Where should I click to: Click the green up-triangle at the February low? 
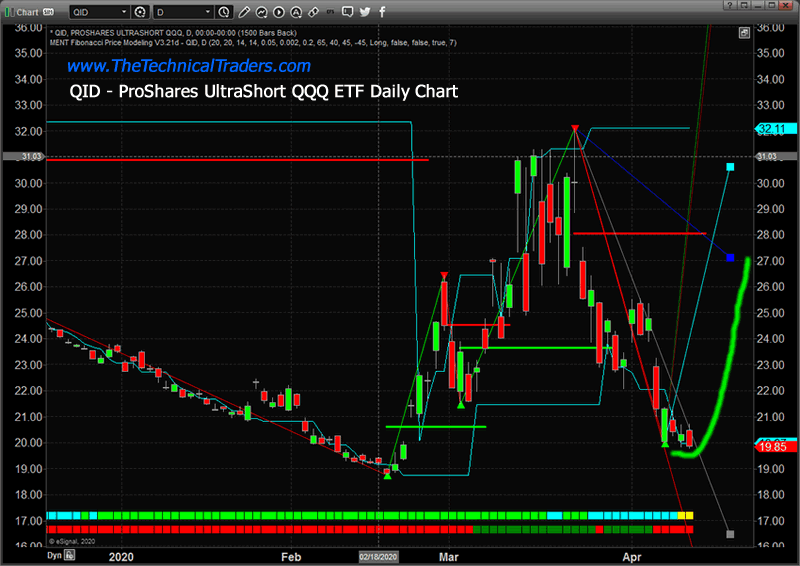pyautogui.click(x=387, y=476)
